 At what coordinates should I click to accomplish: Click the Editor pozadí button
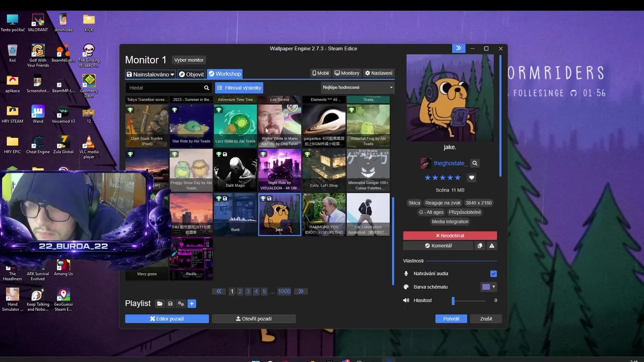click(167, 319)
